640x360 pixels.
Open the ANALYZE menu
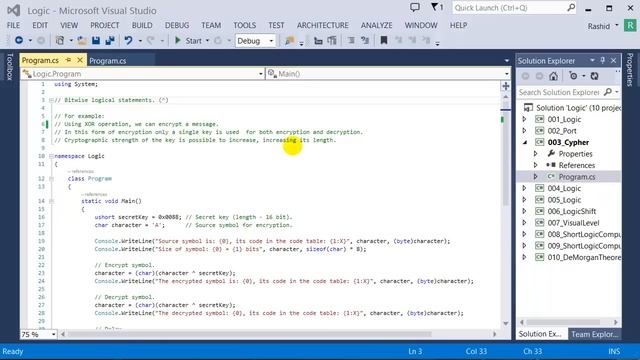click(x=376, y=25)
